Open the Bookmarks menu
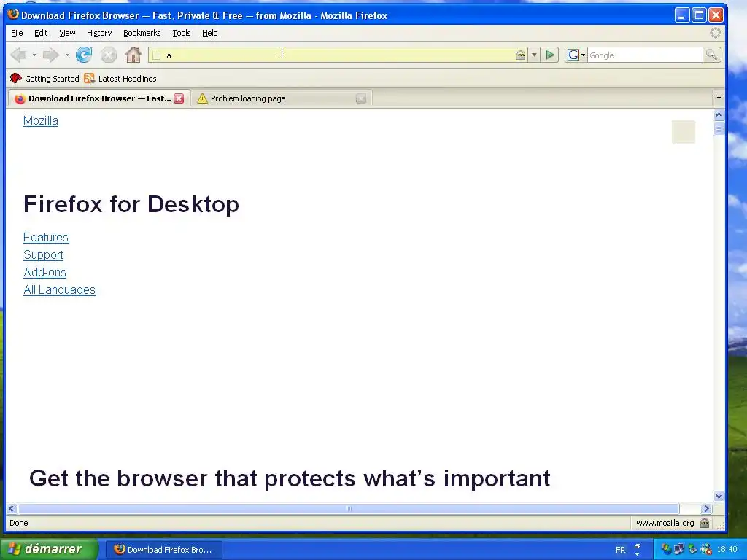 pos(142,33)
